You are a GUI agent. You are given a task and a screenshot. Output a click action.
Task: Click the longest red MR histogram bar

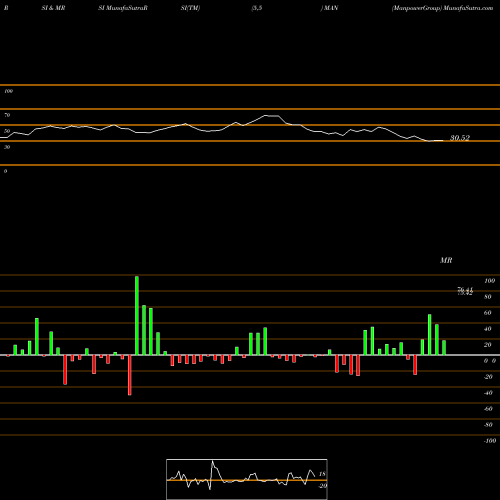click(130, 375)
